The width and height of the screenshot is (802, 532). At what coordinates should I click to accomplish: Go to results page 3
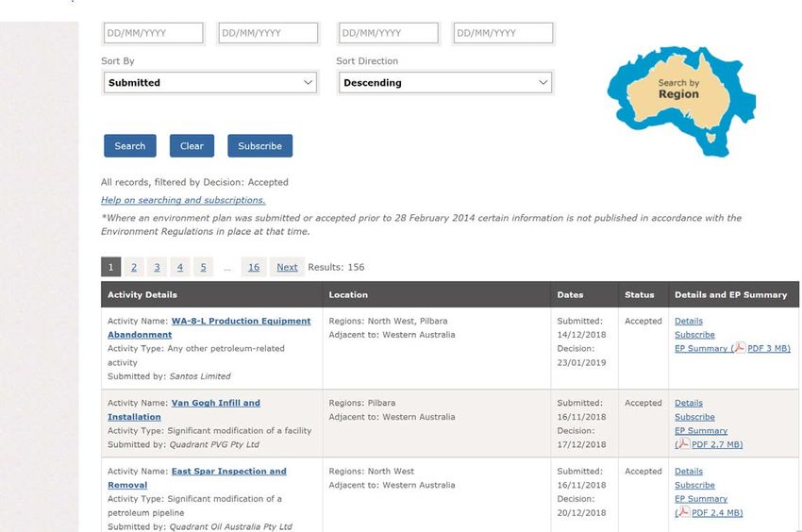click(157, 267)
